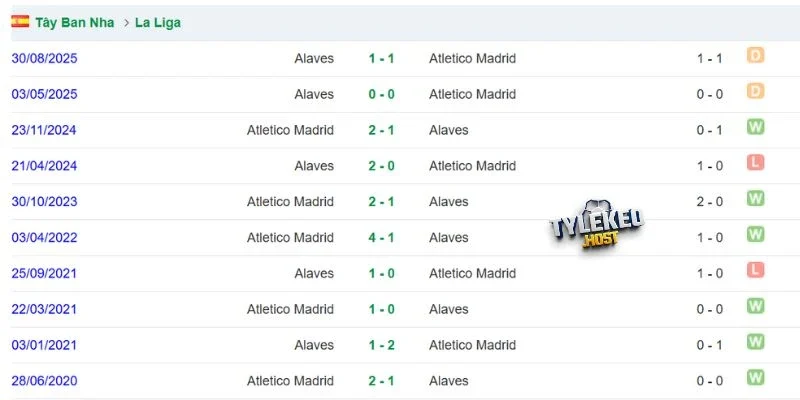The height and width of the screenshot is (400, 800).
Task: Click the W result badge for 23/11/2024
Action: 755,127
